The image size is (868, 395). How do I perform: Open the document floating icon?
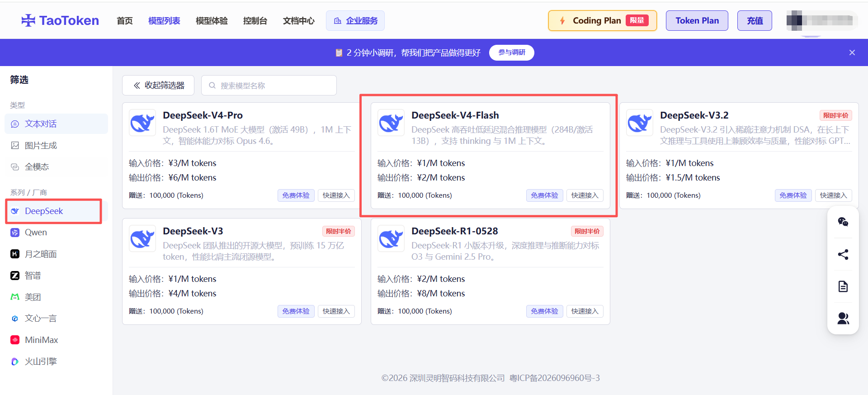coord(843,286)
